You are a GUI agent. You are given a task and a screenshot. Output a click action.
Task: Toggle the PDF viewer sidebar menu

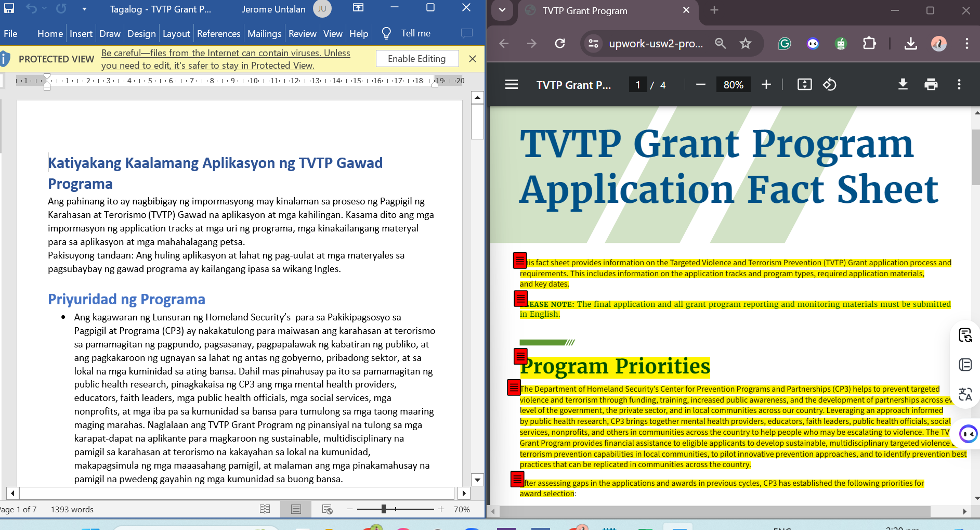(x=512, y=84)
